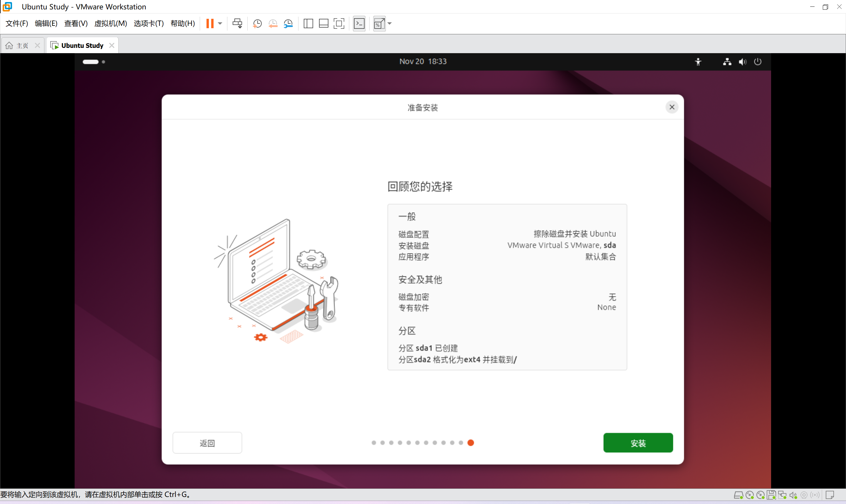Open the 查看(V) menu
This screenshot has width=846, height=504.
coord(76,23)
